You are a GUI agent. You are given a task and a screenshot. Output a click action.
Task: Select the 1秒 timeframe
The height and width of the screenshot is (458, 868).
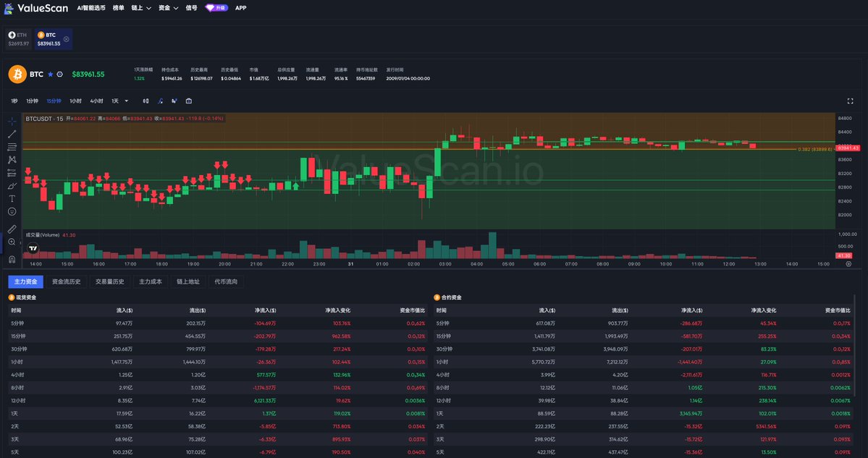click(14, 101)
